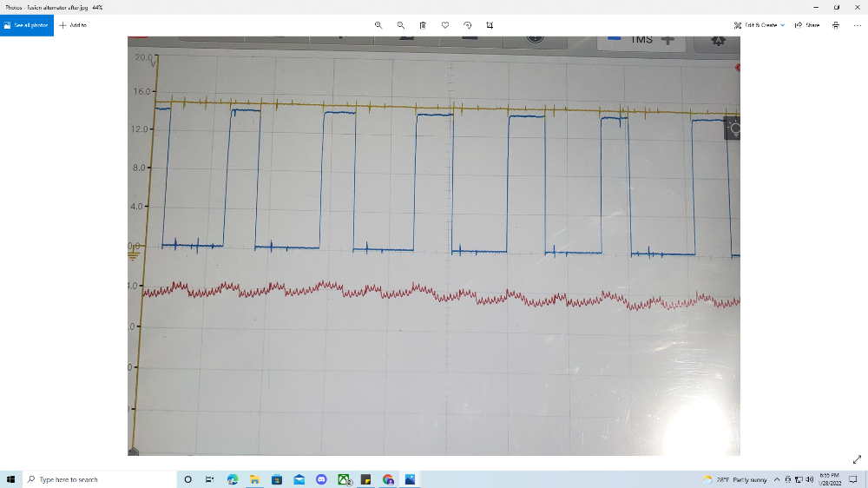Image resolution: width=868 pixels, height=488 pixels.
Task: Open Discord from the taskbar
Action: [321, 479]
